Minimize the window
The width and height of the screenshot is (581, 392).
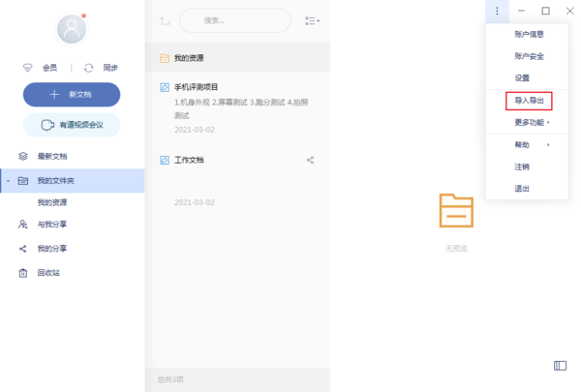pyautogui.click(x=521, y=11)
